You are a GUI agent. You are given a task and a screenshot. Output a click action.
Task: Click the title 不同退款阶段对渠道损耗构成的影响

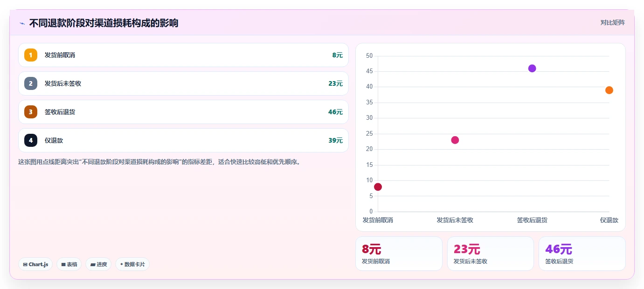click(104, 23)
